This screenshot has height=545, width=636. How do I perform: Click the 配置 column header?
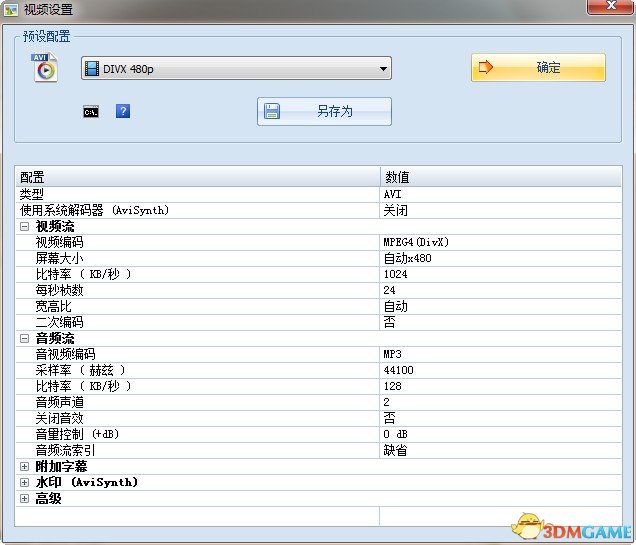tap(198, 177)
